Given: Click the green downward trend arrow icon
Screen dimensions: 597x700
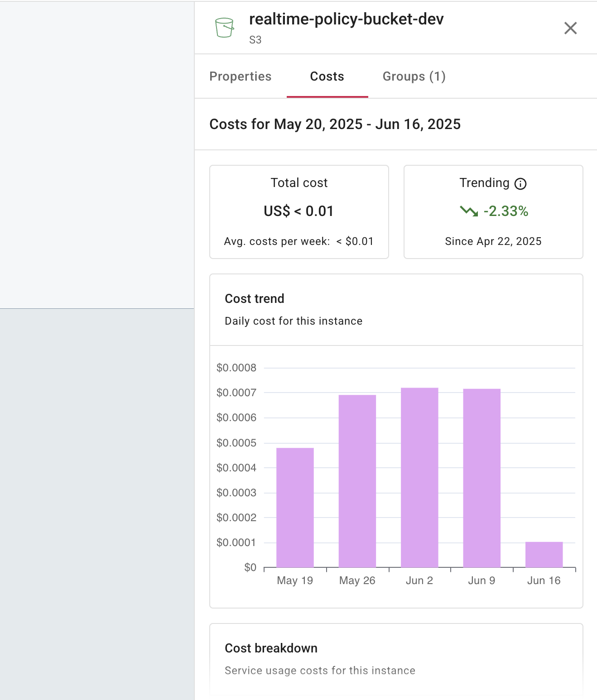Looking at the screenshot, I should 468,211.
